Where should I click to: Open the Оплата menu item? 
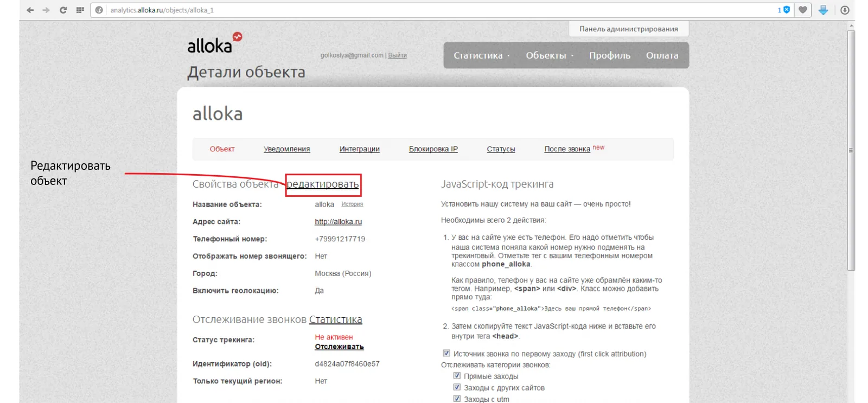point(662,55)
